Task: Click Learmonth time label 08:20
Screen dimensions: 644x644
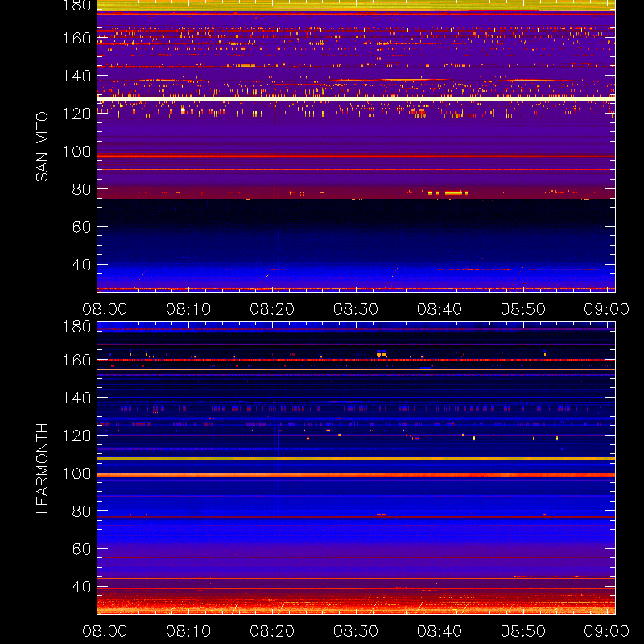Action: [x=272, y=631]
